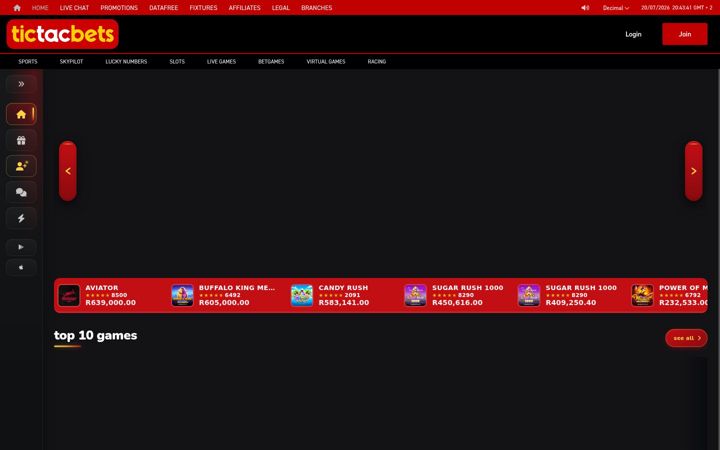Open the AFFILIATES link
Screen dimensions: 720x450
[x=244, y=8]
